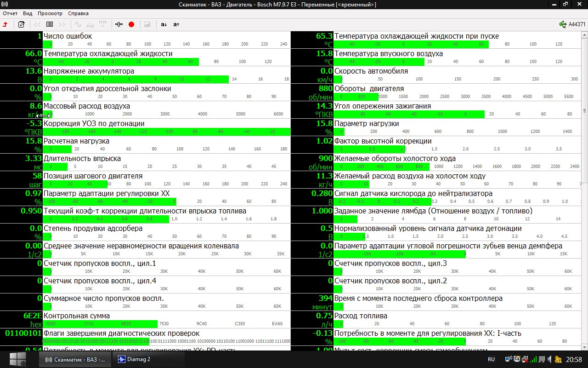Viewport: 588px width, 368px height.
Task: Decrease font size with a-down icon
Action: coord(164,24)
